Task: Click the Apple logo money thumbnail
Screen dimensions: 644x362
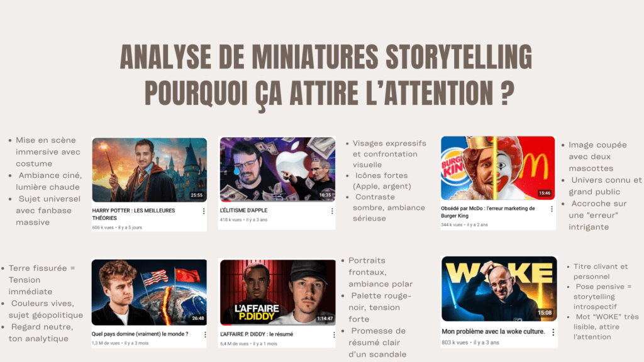Action: tap(277, 169)
